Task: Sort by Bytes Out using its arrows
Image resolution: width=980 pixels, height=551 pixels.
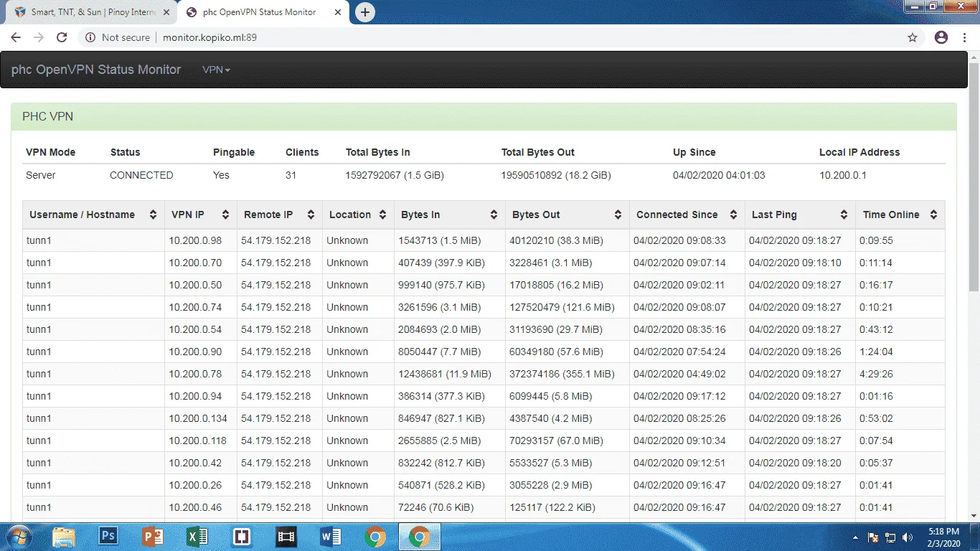Action: pyautogui.click(x=618, y=215)
